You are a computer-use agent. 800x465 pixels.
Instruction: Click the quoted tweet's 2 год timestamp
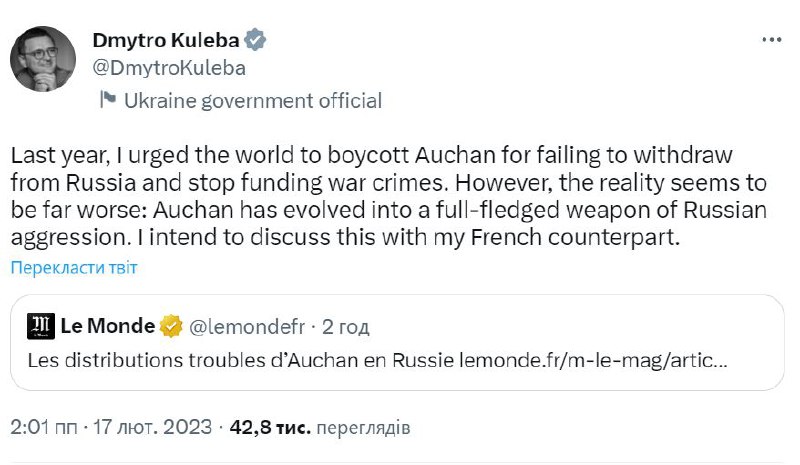[345, 326]
